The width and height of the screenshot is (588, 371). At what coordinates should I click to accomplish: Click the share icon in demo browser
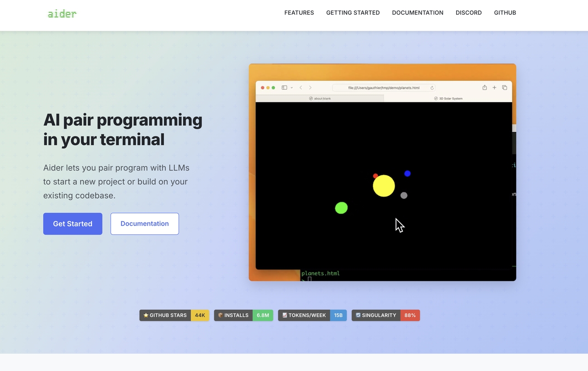pos(485,87)
